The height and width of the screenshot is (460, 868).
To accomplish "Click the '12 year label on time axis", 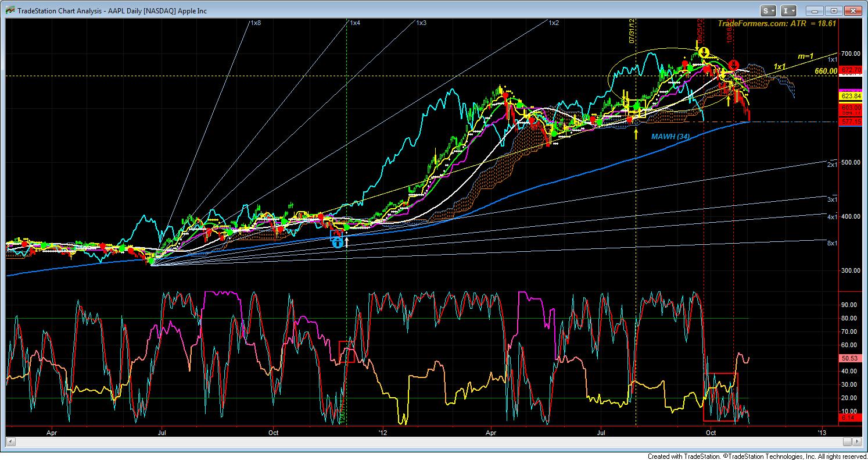I will coord(383,433).
